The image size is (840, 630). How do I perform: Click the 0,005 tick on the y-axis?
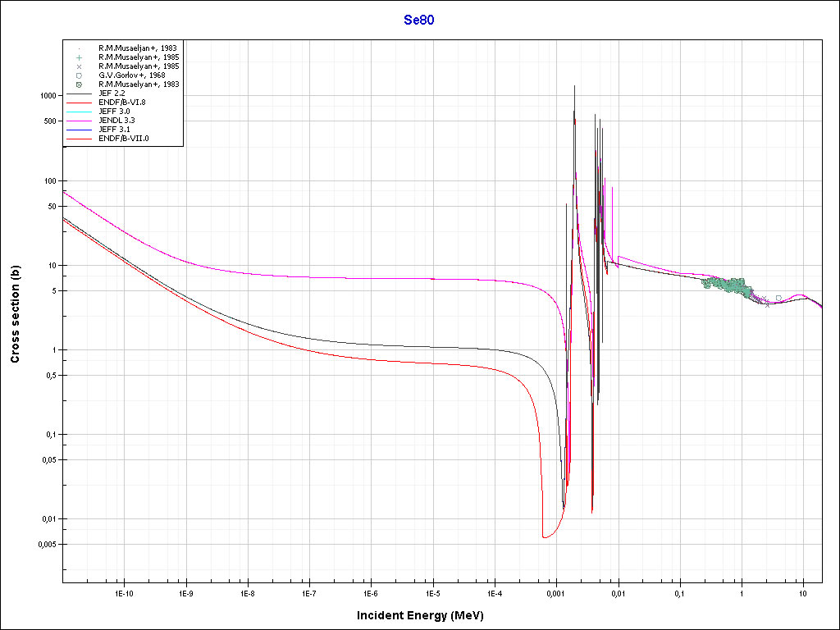[x=44, y=545]
